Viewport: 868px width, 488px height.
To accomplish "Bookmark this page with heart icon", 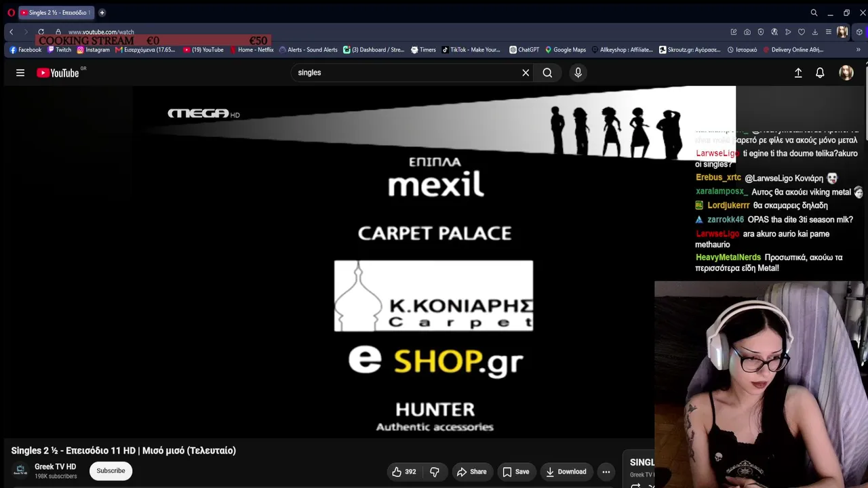I will [x=802, y=32].
